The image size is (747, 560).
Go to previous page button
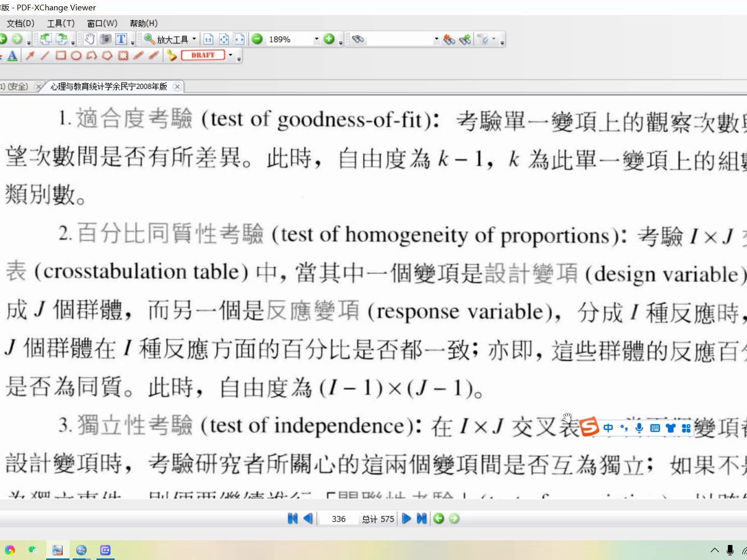click(308, 519)
